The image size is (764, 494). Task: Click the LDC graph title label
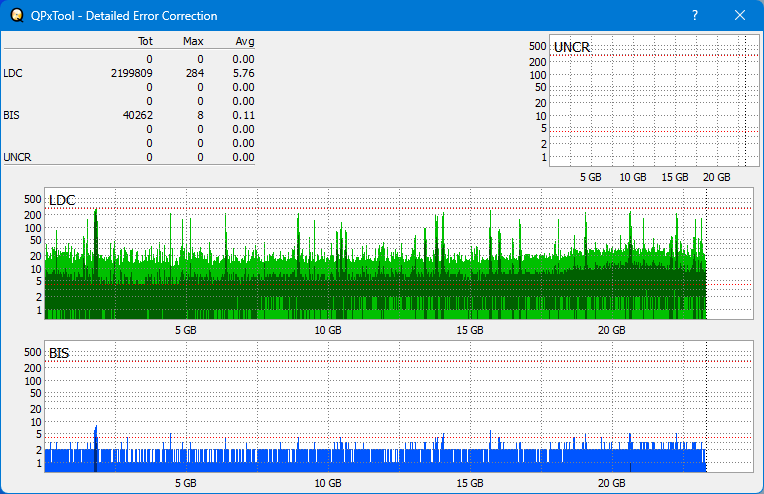(x=62, y=200)
